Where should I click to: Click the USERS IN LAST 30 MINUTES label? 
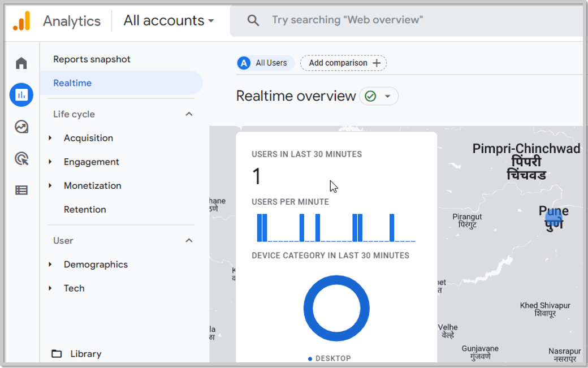[x=307, y=154]
